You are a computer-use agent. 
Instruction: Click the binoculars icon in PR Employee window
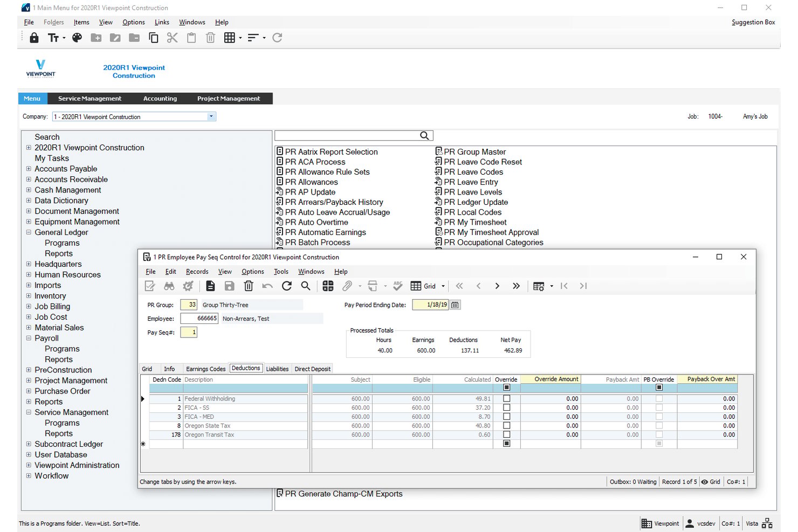(169, 286)
